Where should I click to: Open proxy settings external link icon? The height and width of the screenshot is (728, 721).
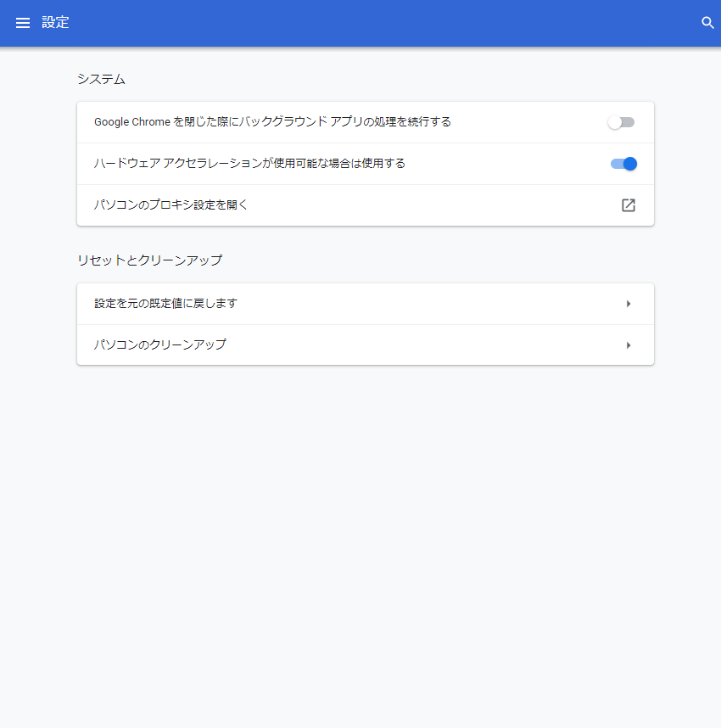click(629, 205)
